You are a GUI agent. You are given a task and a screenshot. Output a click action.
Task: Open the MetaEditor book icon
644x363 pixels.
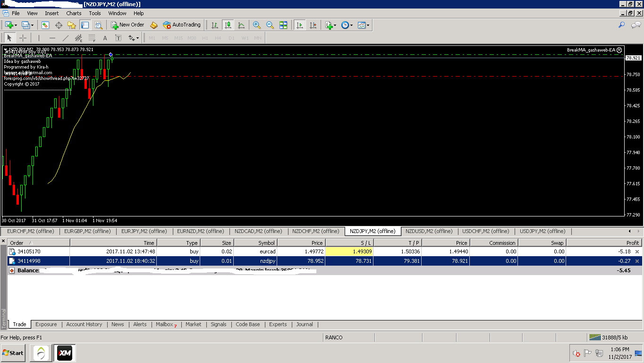[154, 25]
